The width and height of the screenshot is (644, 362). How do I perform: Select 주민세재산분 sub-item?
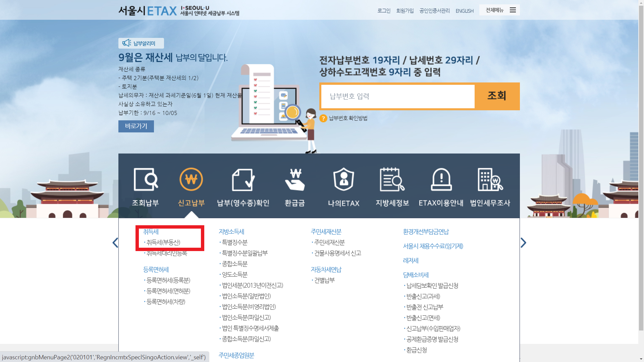point(329,242)
